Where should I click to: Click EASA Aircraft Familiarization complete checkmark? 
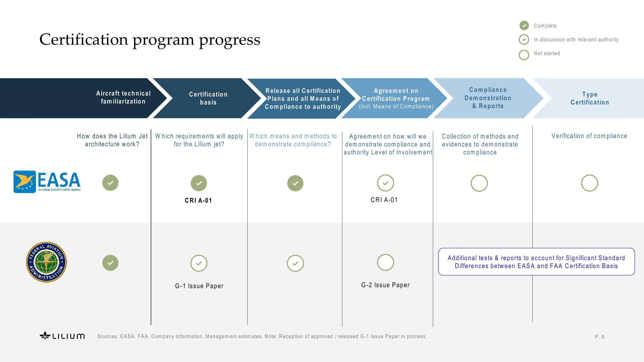[x=110, y=183]
